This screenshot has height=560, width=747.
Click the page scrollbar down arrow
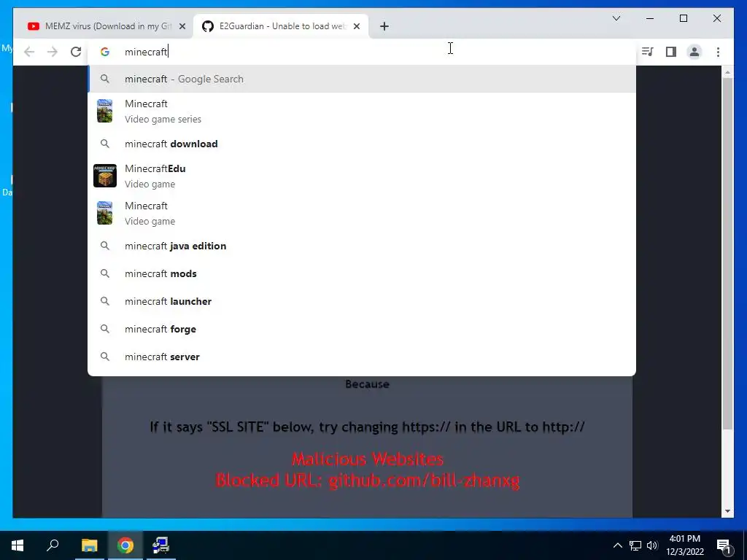point(727,511)
